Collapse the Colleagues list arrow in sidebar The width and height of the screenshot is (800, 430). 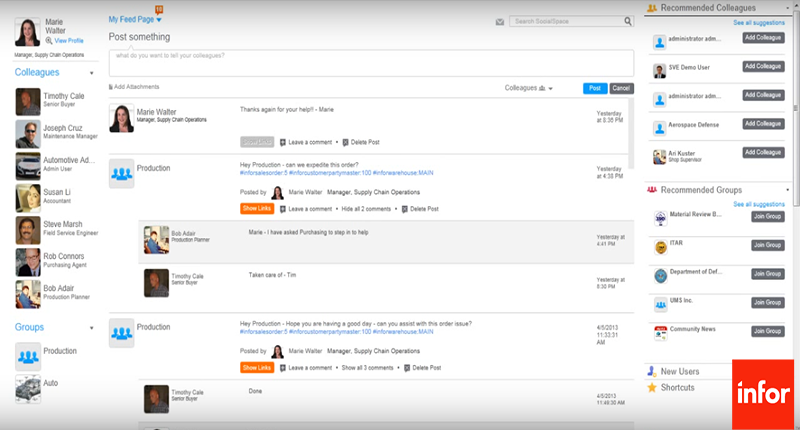tap(92, 73)
